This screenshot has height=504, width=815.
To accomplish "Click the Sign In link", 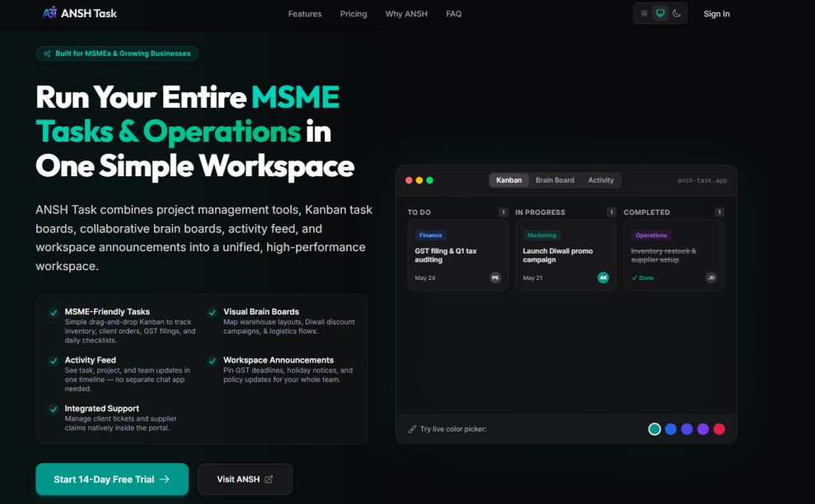I will [x=716, y=14].
